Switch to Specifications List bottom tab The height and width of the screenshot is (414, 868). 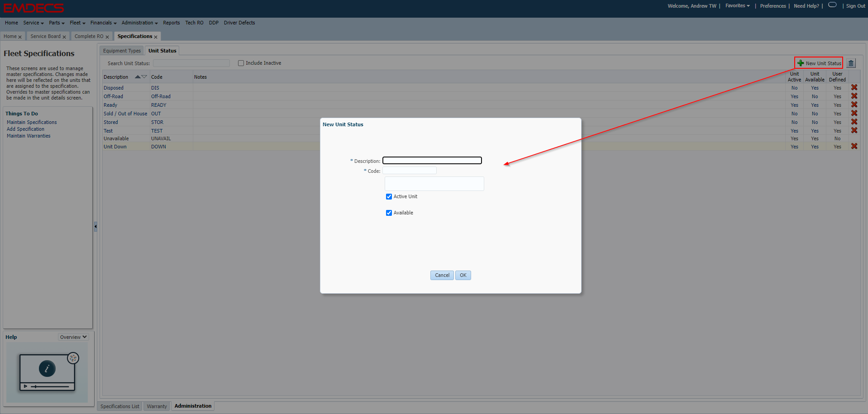120,406
